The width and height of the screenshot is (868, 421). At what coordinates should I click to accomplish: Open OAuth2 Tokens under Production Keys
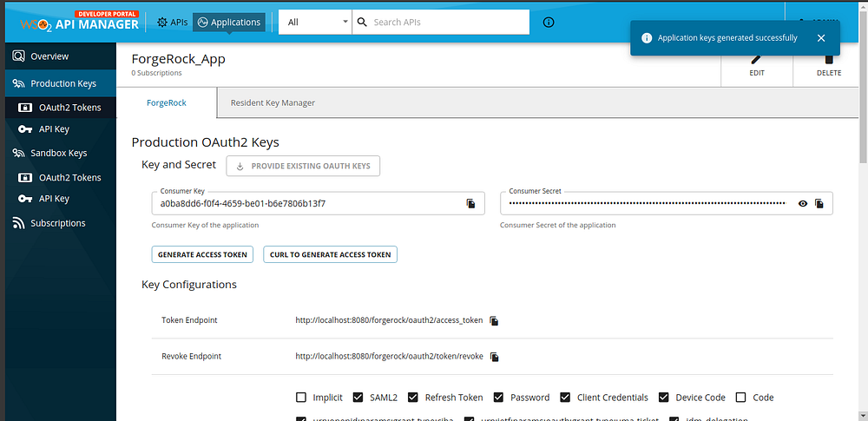61,108
